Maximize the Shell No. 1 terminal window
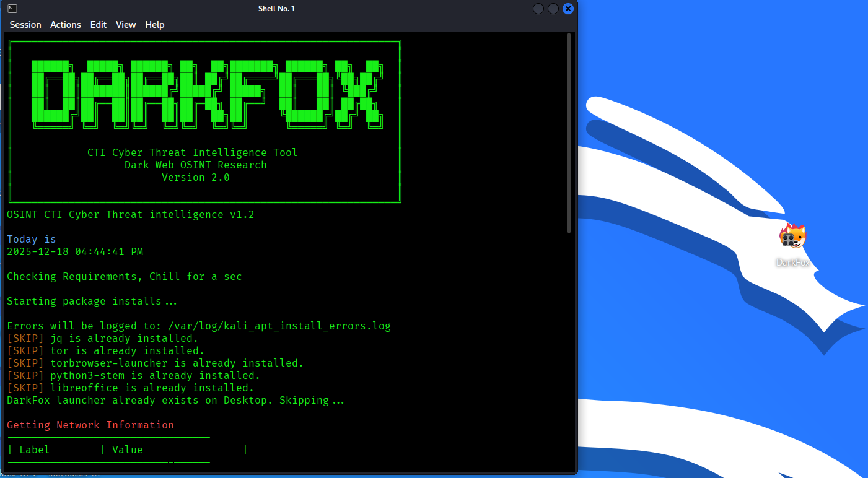Image resolution: width=868 pixels, height=478 pixels. tap(553, 9)
